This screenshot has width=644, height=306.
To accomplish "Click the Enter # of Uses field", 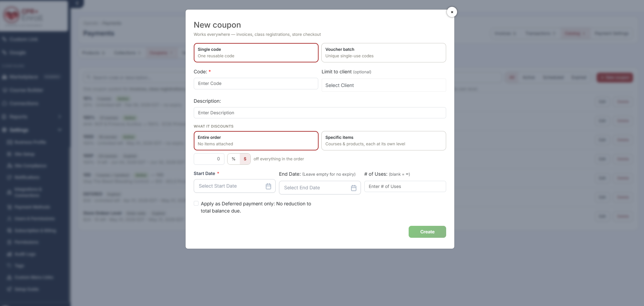I will (x=405, y=187).
